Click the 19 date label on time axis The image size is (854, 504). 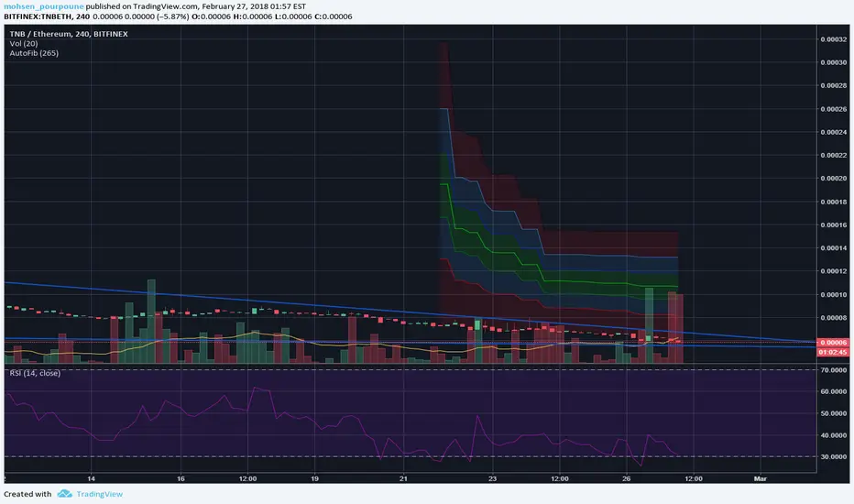tap(314, 478)
